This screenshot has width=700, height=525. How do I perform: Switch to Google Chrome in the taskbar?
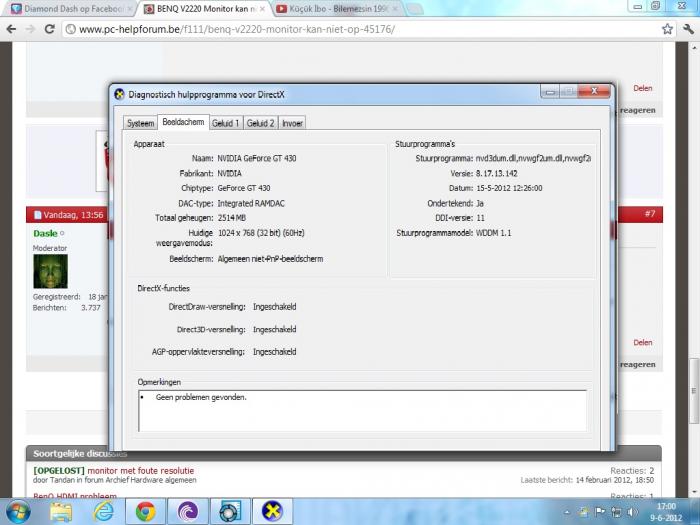tap(146, 512)
